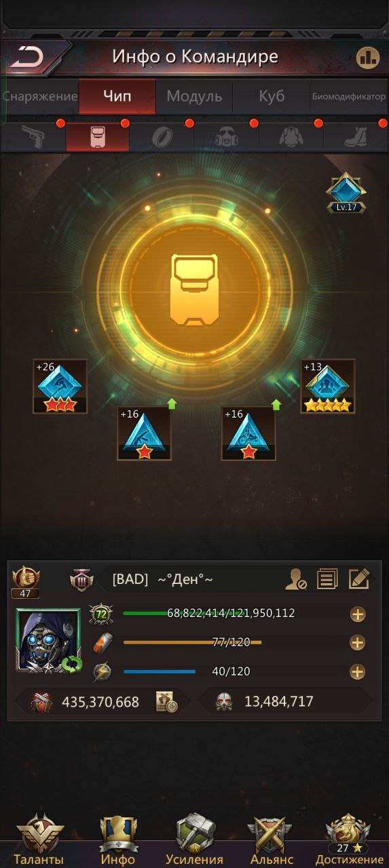The height and width of the screenshot is (868, 389).
Task: Select the gas mask slot icon
Action: [x=226, y=136]
